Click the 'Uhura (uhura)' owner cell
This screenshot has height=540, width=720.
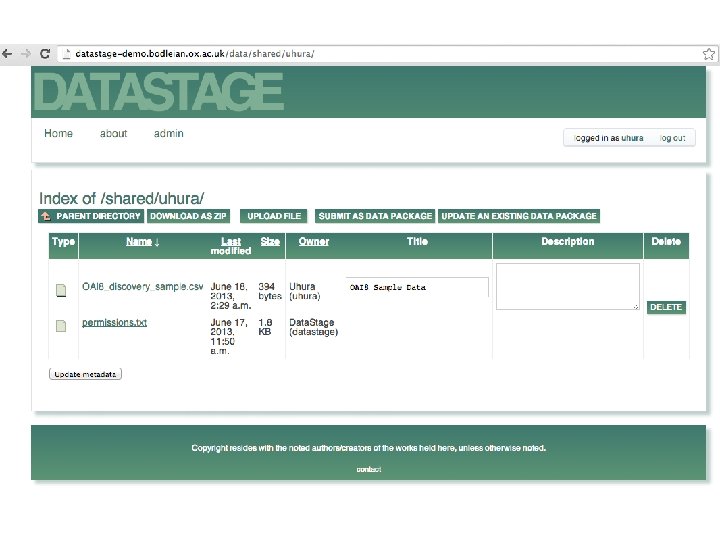(x=304, y=291)
